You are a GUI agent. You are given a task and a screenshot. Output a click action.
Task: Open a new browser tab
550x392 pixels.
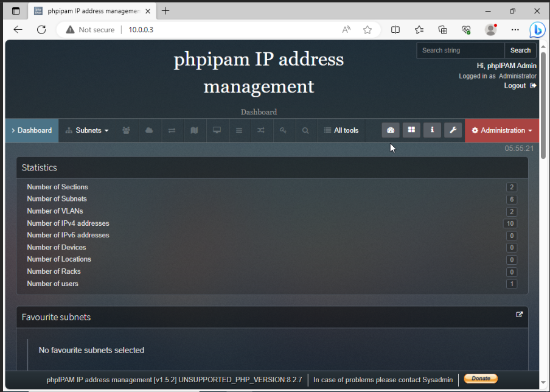pyautogui.click(x=165, y=11)
